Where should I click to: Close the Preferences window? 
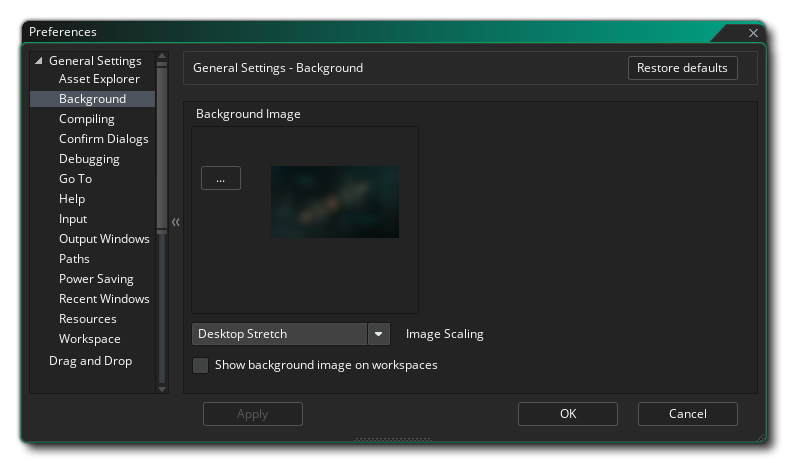[753, 33]
